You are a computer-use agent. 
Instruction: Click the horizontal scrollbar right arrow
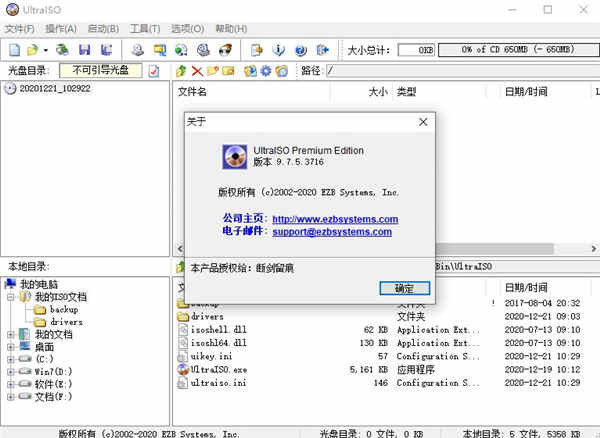click(x=593, y=249)
